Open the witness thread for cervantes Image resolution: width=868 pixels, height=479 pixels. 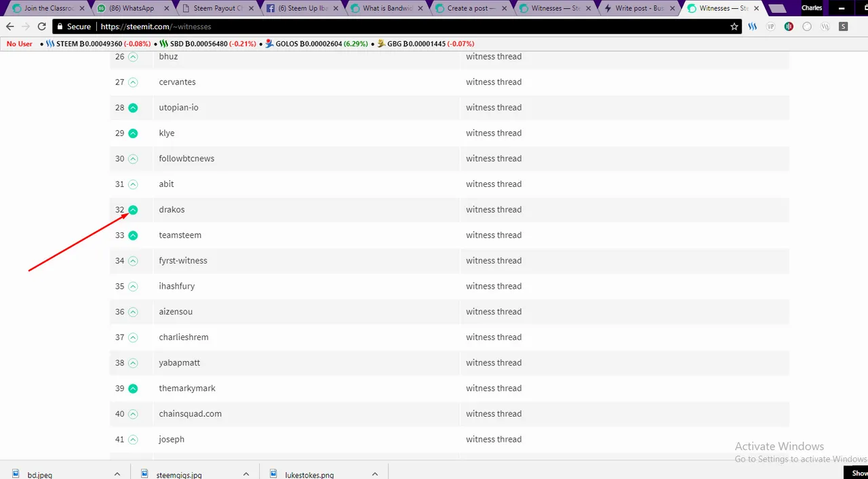tap(494, 82)
